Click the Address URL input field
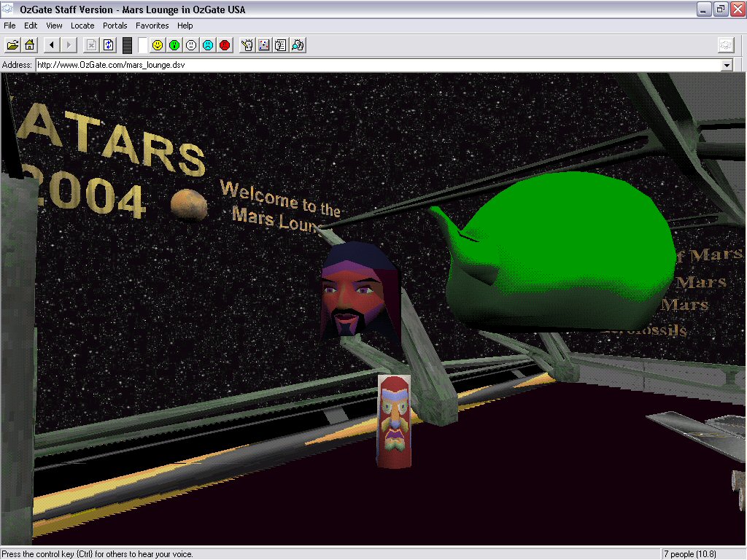The width and height of the screenshot is (747, 560). pos(365,66)
